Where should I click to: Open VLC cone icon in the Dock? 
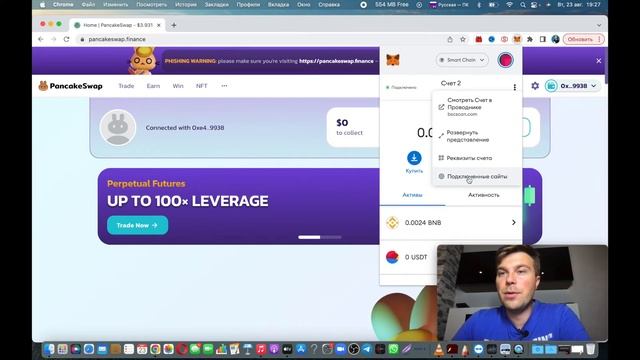[x=439, y=349]
